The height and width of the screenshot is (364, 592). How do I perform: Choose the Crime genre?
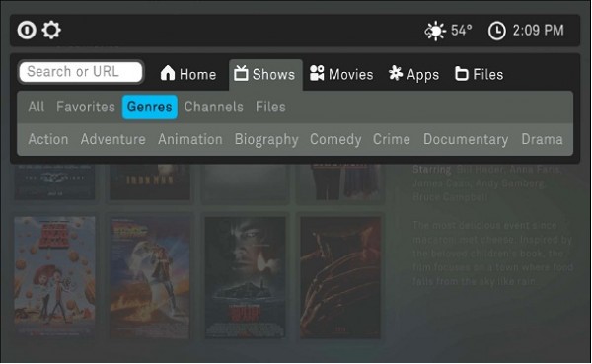point(392,139)
